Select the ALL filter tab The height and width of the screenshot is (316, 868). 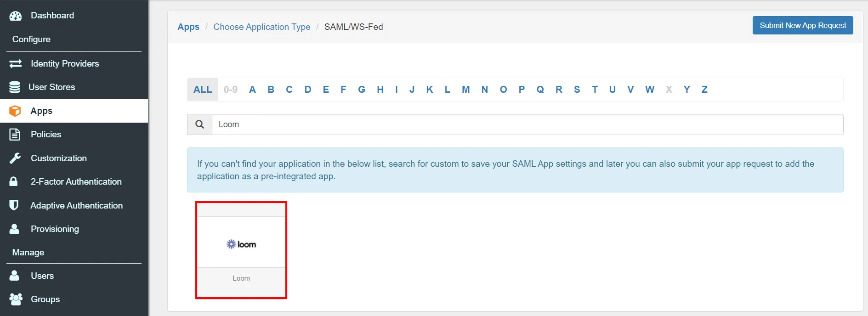tap(203, 90)
